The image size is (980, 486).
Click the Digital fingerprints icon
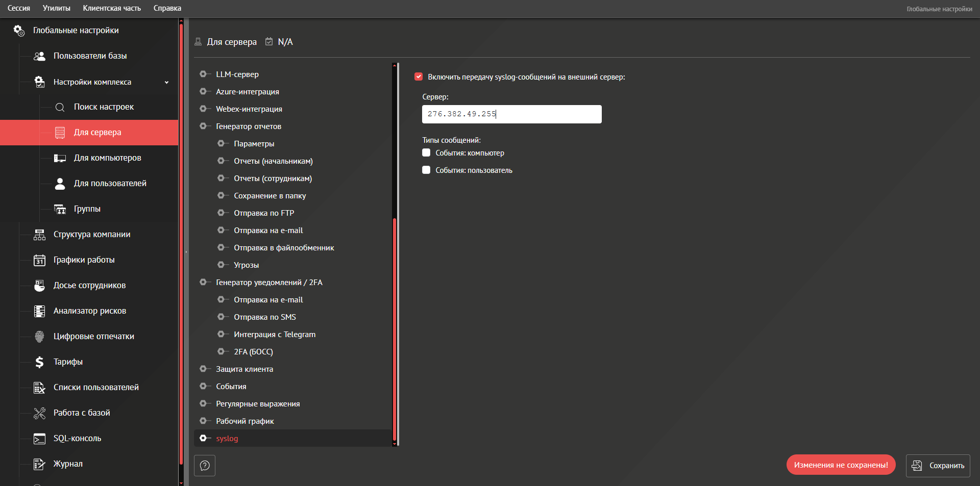[39, 337]
